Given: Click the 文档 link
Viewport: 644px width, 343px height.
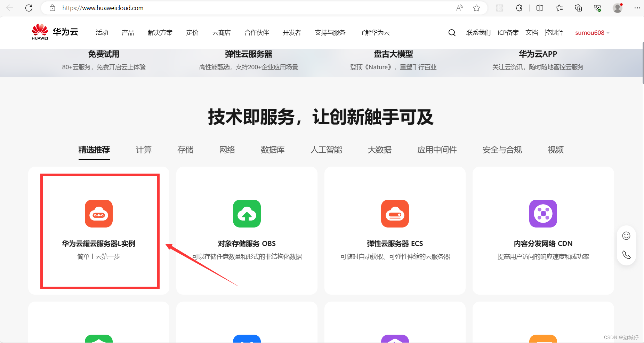Looking at the screenshot, I should 532,33.
